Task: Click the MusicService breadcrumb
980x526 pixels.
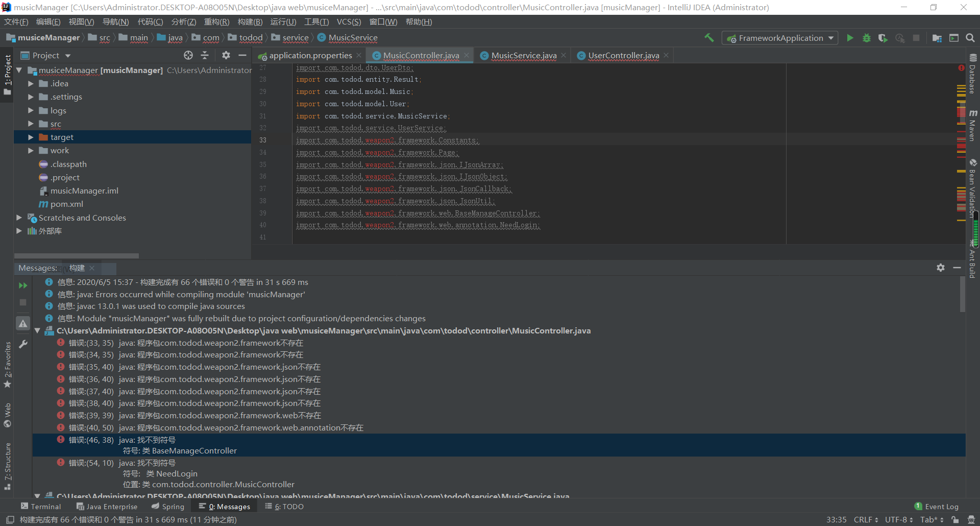Action: tap(348, 38)
